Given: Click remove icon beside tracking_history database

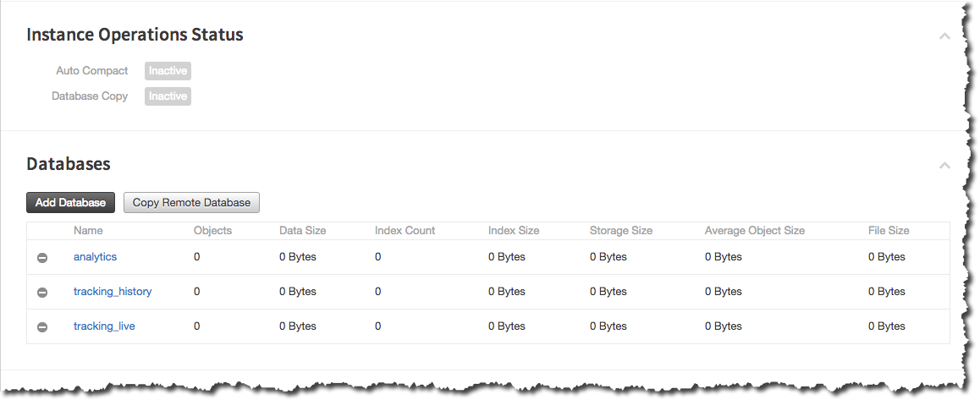Looking at the screenshot, I should pyautogui.click(x=42, y=292).
